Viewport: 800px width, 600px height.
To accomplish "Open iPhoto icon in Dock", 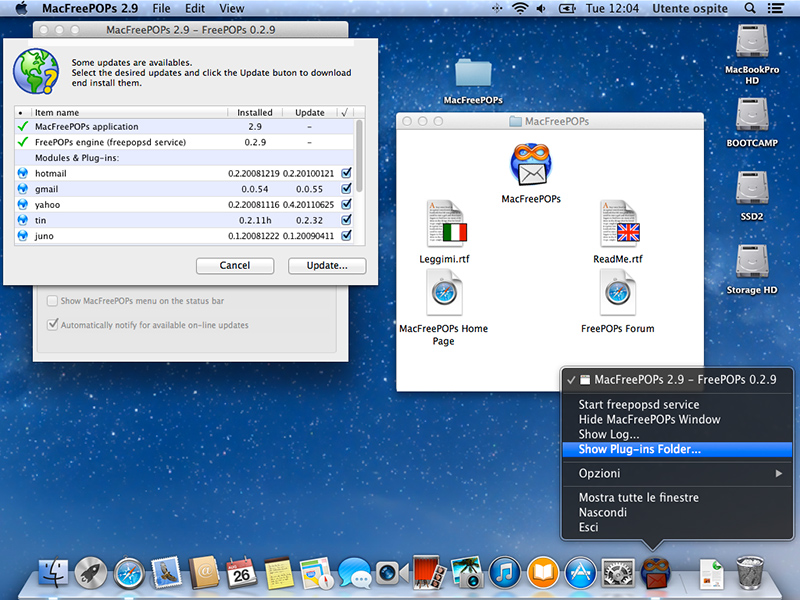I will click(x=467, y=573).
